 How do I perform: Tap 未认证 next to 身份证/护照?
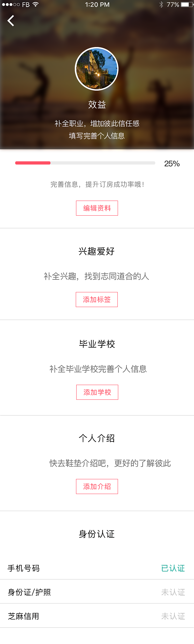(174, 592)
